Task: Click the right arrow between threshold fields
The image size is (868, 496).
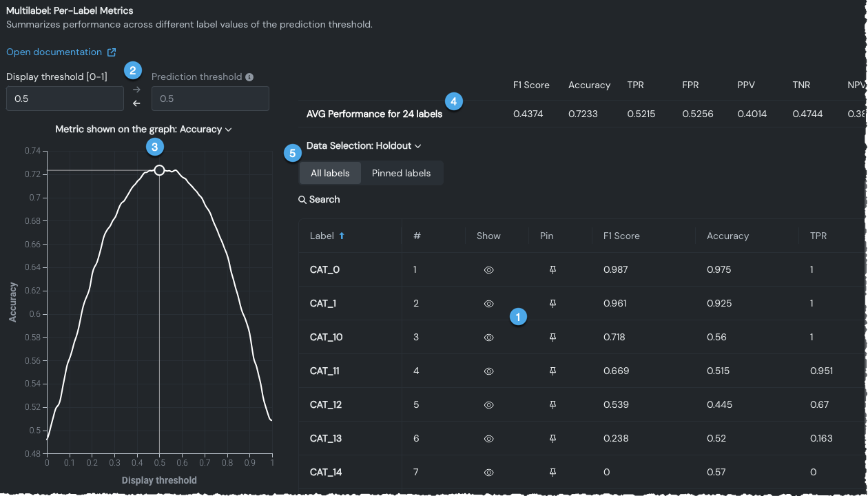Action: pyautogui.click(x=136, y=90)
